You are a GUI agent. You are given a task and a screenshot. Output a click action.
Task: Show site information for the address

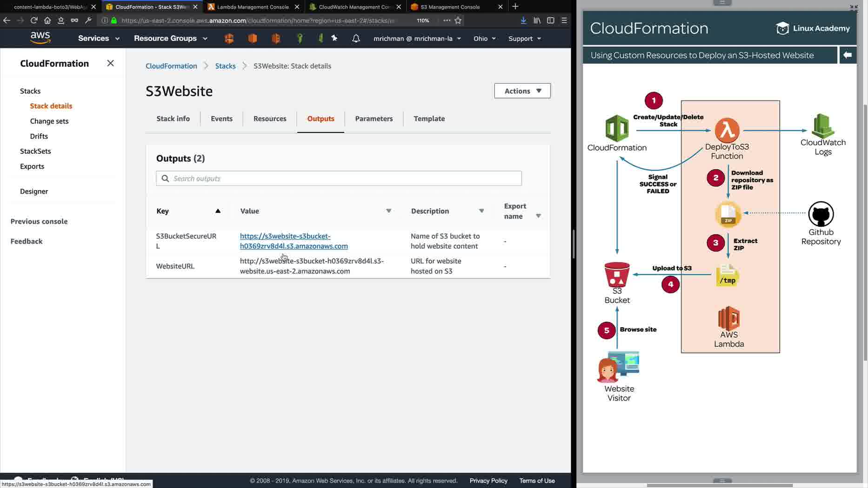coord(105,20)
